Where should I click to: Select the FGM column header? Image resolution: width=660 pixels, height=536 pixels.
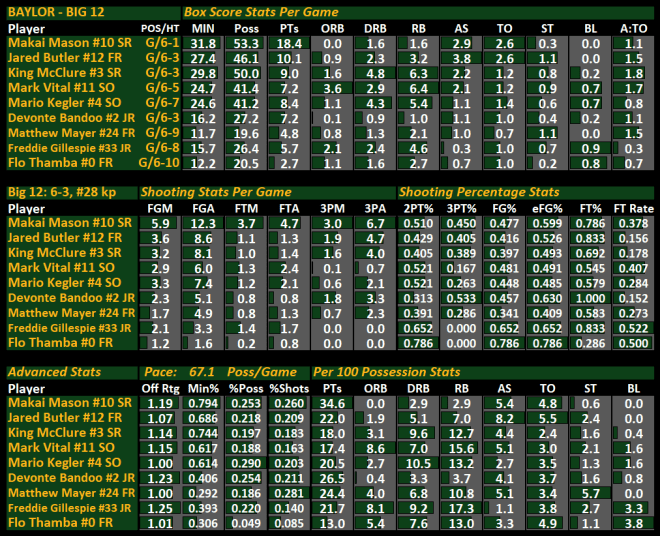160,209
